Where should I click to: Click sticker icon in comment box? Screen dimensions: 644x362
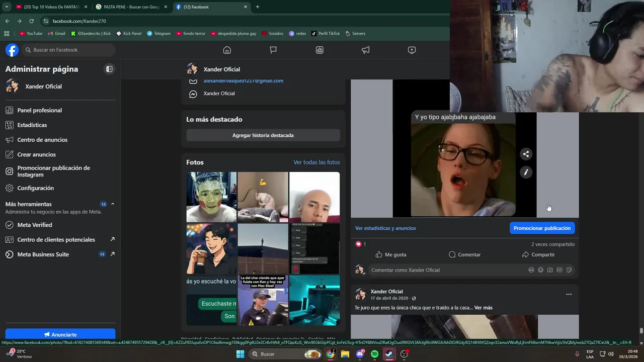coord(569,270)
